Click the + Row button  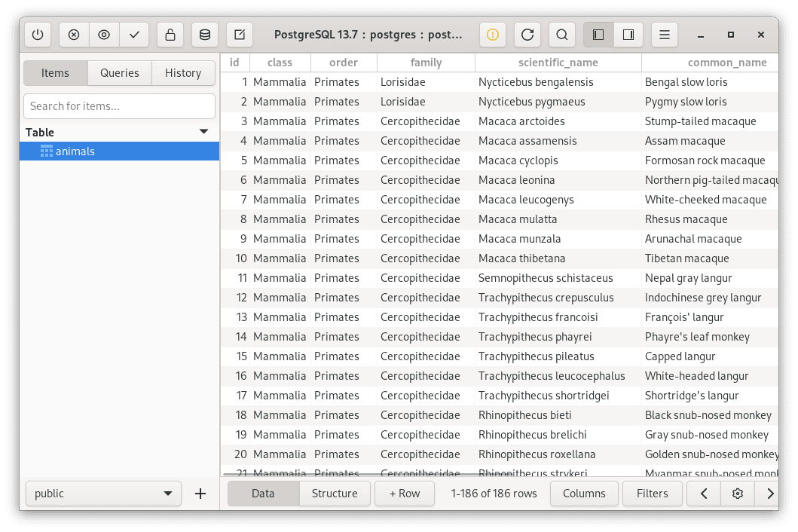click(405, 494)
